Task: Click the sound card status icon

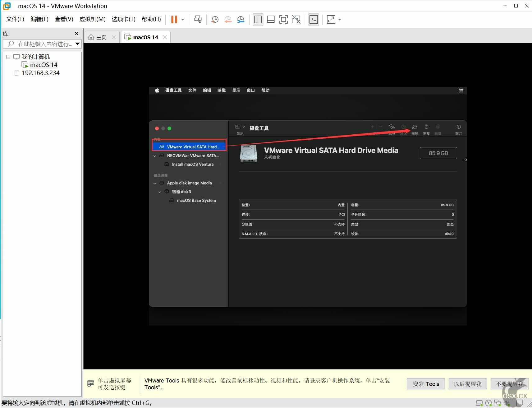Action: (507, 403)
